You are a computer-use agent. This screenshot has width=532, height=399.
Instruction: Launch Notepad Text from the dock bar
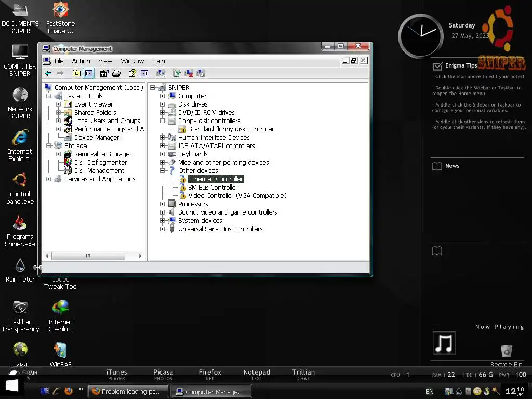pos(257,375)
